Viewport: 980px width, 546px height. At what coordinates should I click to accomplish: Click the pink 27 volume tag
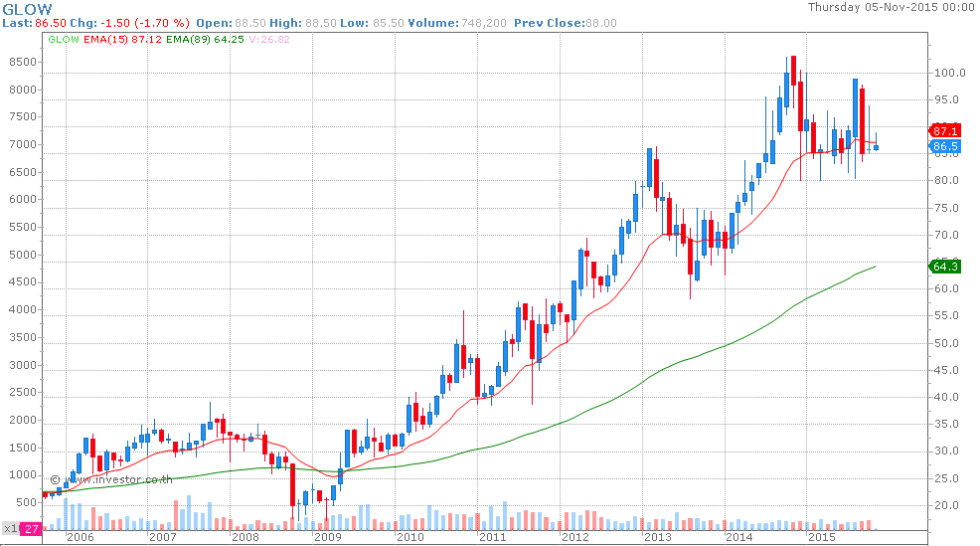coord(31,529)
